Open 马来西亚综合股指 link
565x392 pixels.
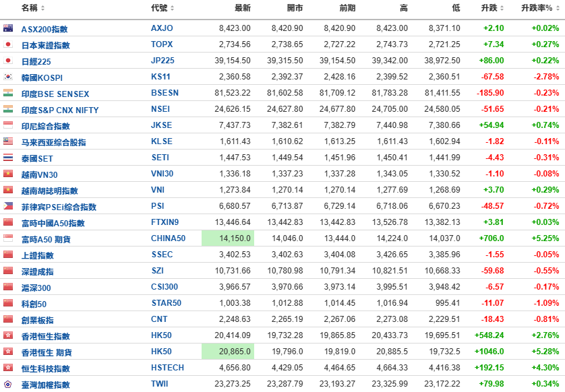53,143
